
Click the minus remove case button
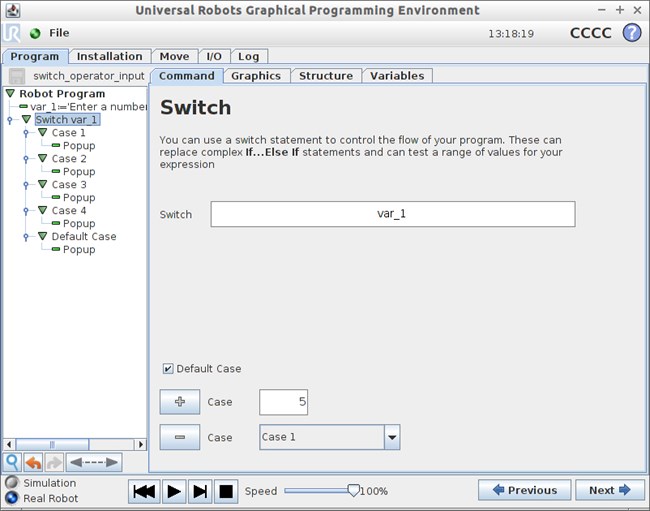(x=179, y=437)
